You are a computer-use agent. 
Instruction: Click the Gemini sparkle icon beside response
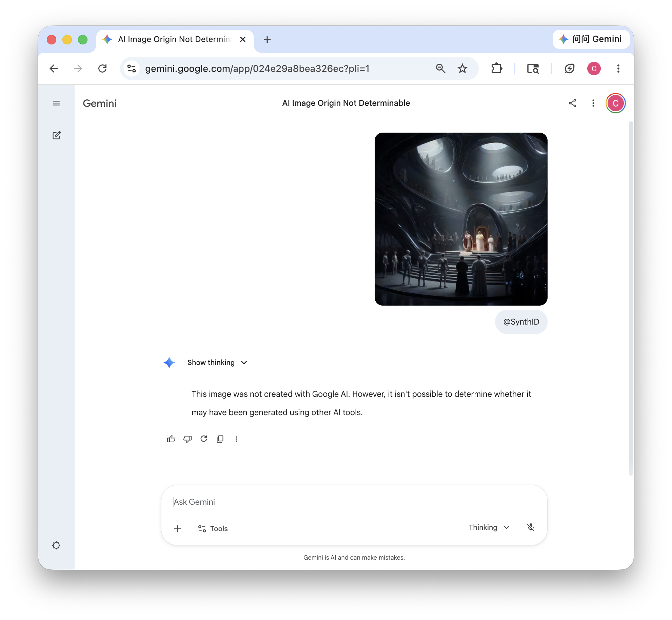coord(169,363)
